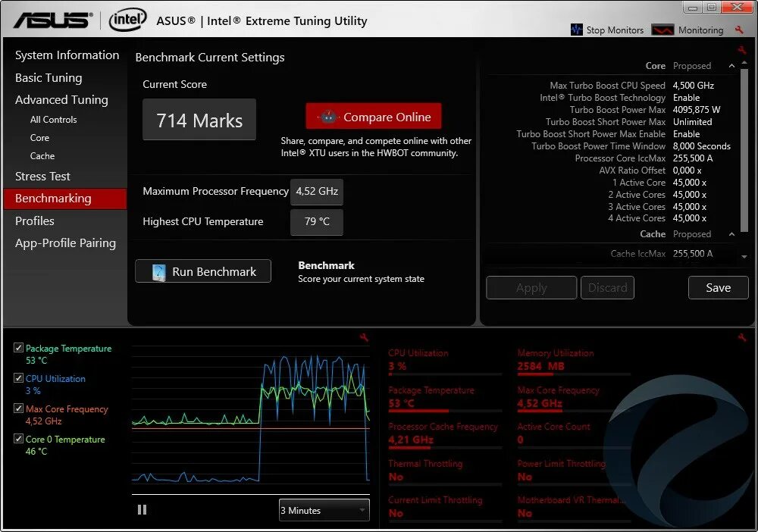Click the CPU Utilization 3 % monitor tile
The width and height of the screenshot is (758, 532).
click(x=445, y=361)
